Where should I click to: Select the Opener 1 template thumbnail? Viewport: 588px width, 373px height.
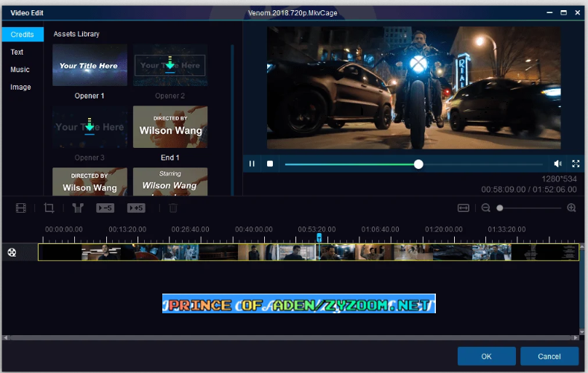click(x=90, y=66)
